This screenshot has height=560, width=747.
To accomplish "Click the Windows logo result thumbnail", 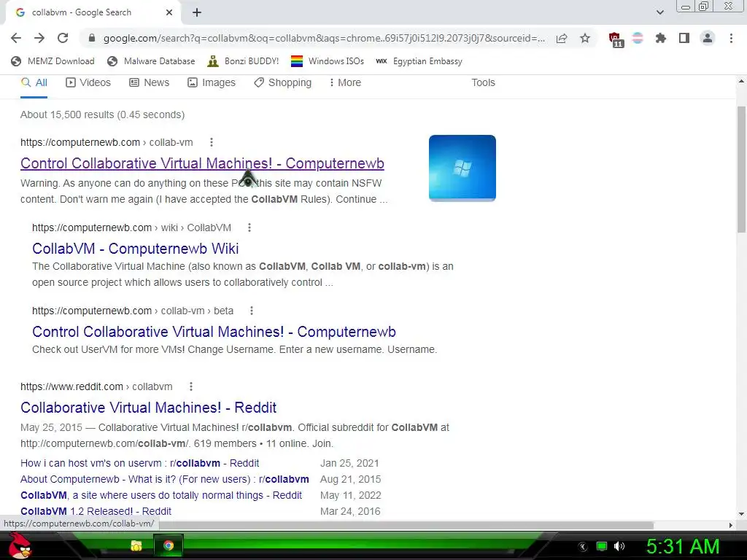I will [462, 168].
